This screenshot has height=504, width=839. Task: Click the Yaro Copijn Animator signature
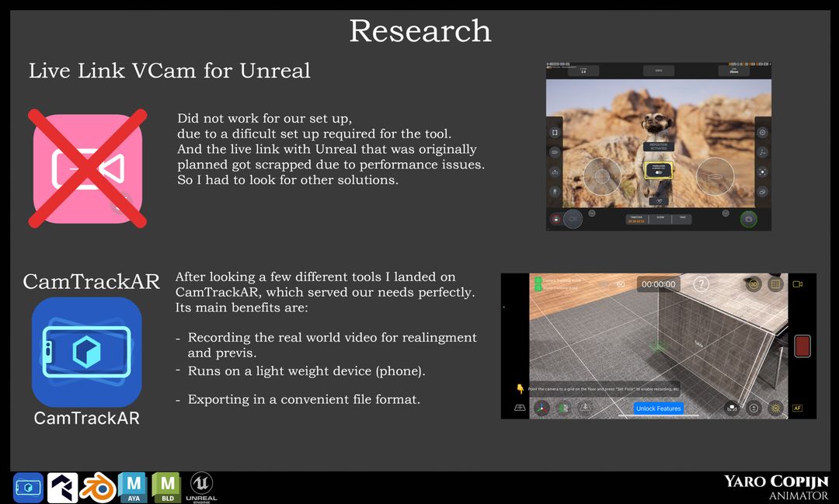776,487
